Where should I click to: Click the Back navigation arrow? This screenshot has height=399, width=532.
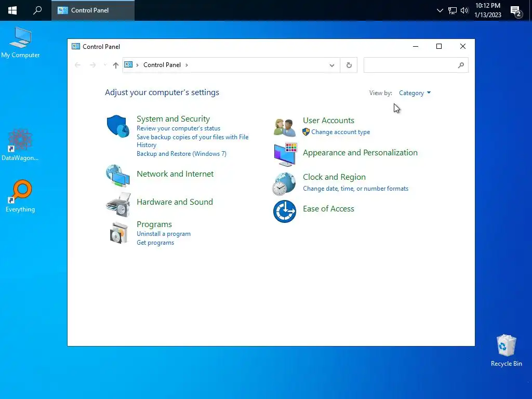(x=77, y=65)
